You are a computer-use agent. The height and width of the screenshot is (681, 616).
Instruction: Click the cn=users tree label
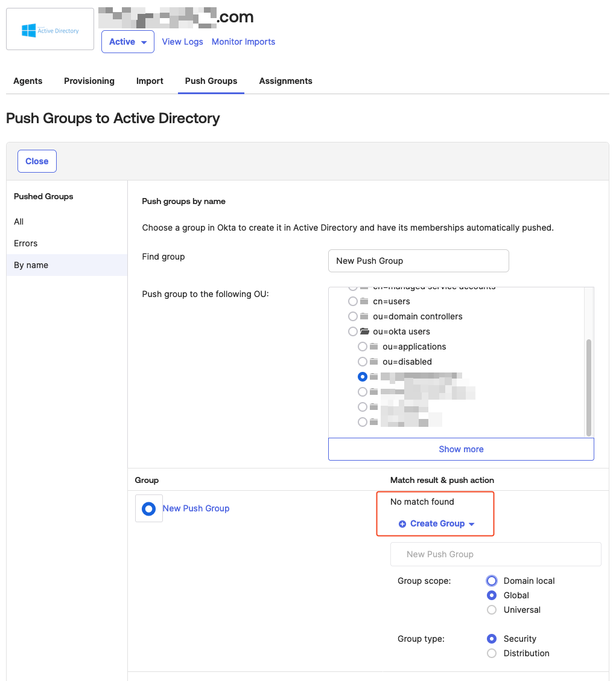tap(392, 301)
